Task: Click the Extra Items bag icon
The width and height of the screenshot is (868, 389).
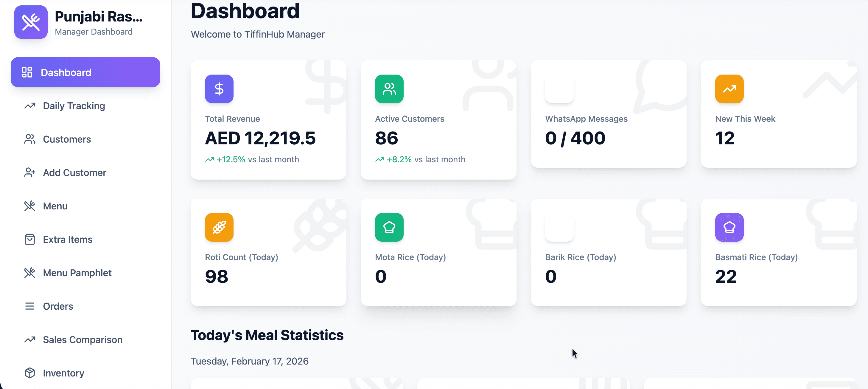Action: 30,239
